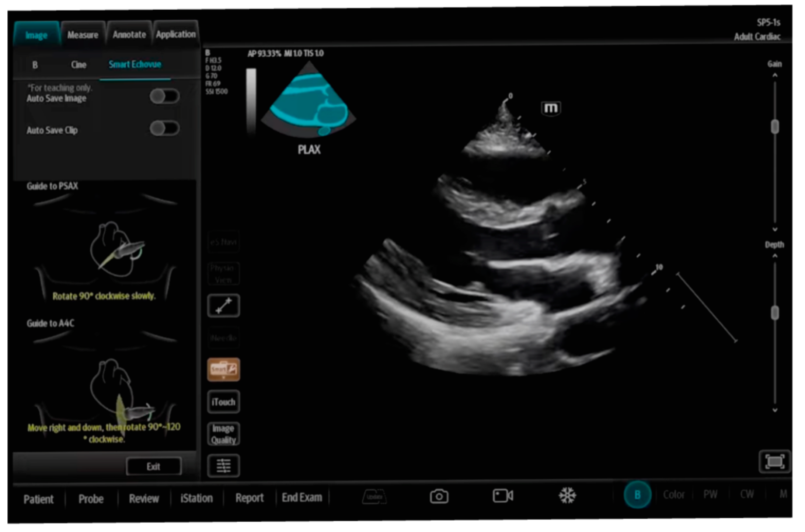Click the Depth slider handle

coord(775,313)
